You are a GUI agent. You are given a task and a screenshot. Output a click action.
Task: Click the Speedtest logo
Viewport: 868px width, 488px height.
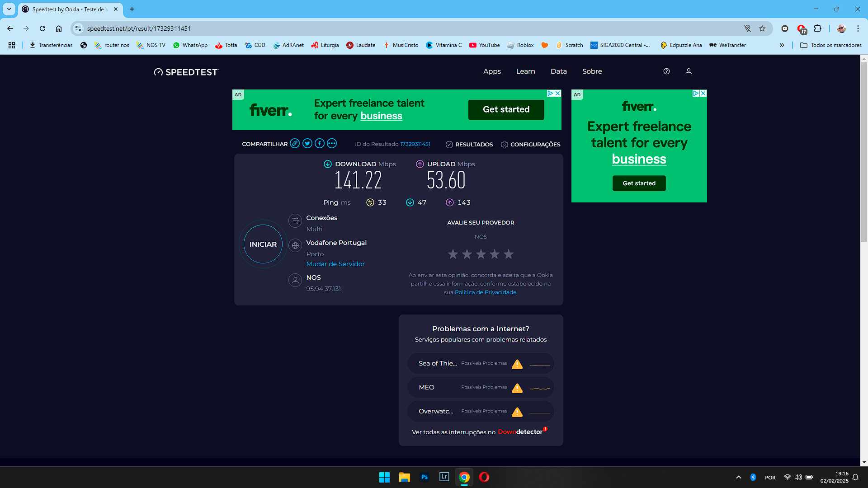pyautogui.click(x=186, y=72)
